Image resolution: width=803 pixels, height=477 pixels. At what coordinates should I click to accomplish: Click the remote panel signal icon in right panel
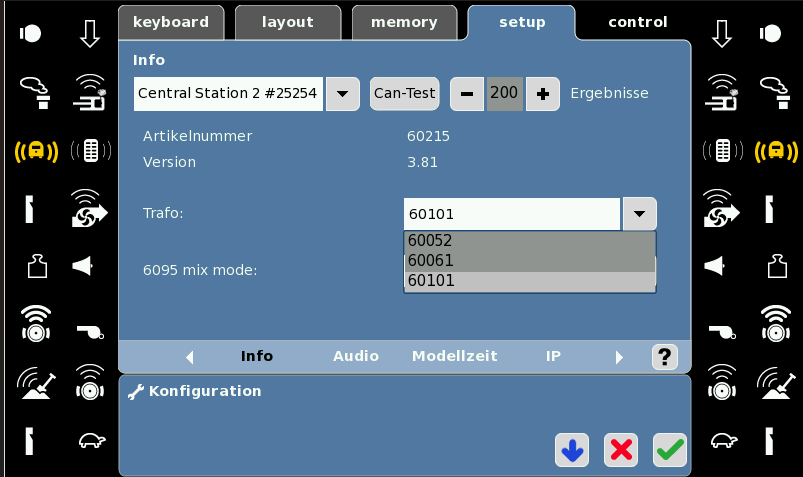click(x=722, y=151)
